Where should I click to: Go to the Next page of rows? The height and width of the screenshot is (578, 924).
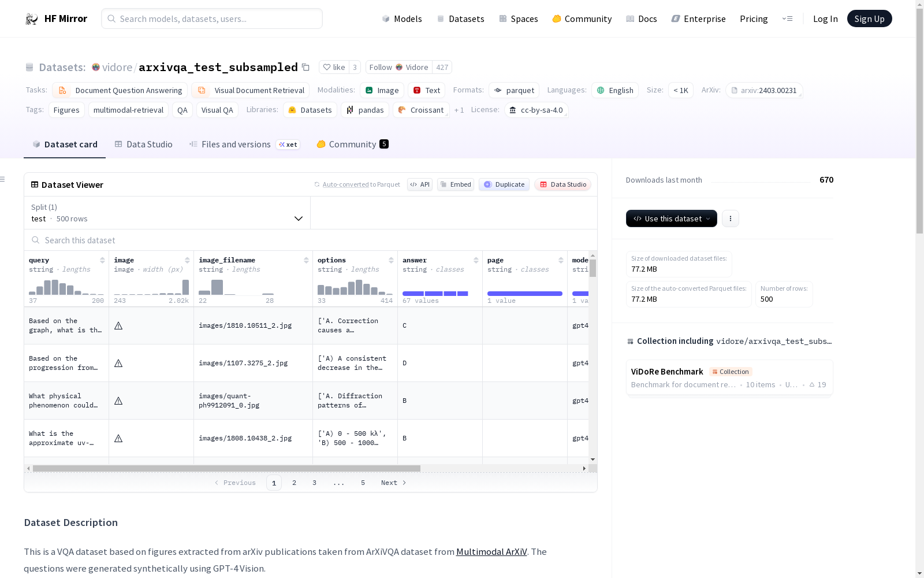[394, 483]
